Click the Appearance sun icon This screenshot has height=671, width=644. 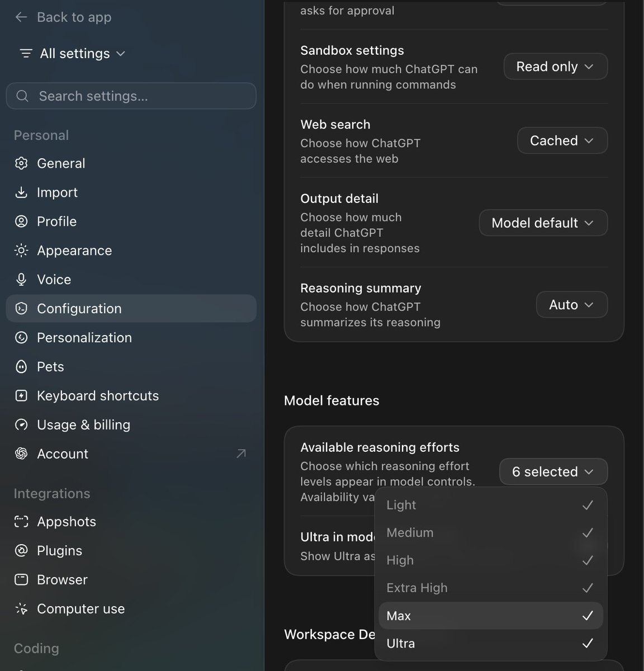coord(21,251)
